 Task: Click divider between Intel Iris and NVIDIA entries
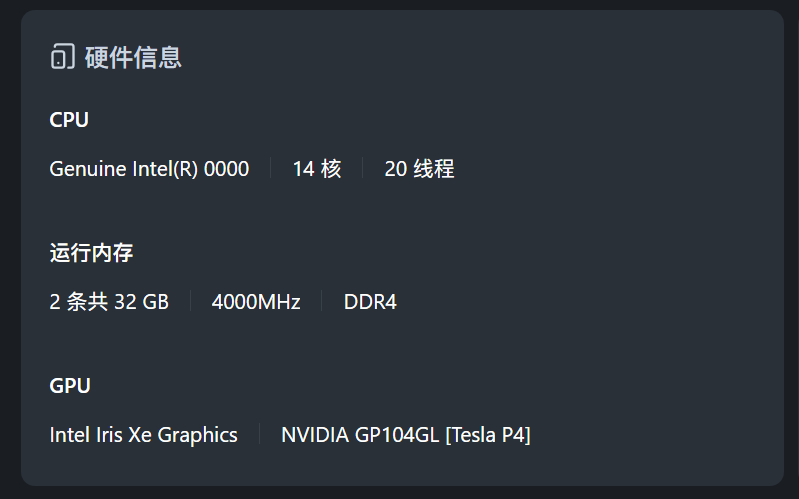point(259,435)
